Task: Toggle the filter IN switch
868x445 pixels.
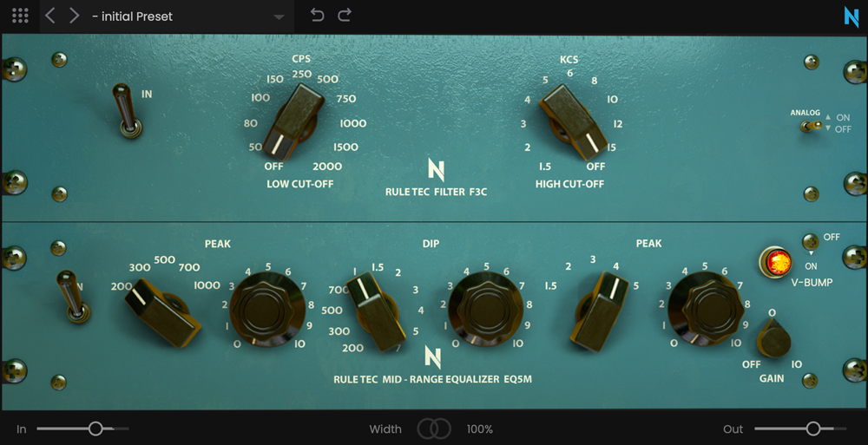Action: point(128,111)
